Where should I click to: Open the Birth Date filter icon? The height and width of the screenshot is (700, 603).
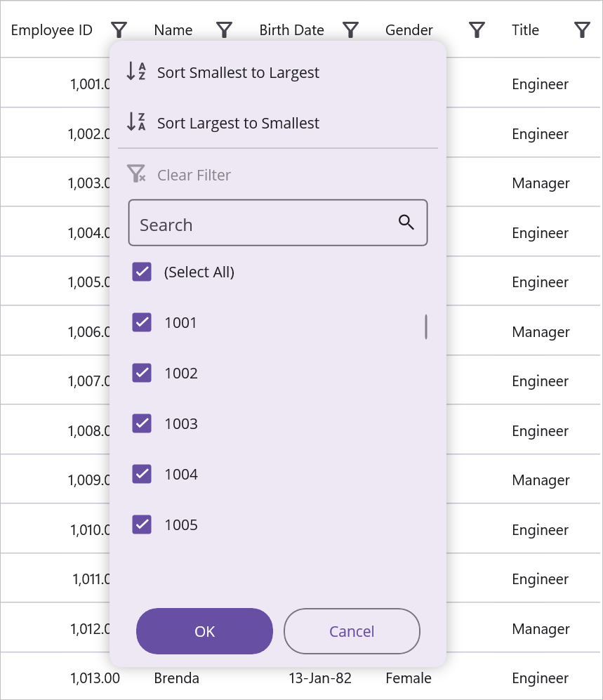[x=350, y=29]
